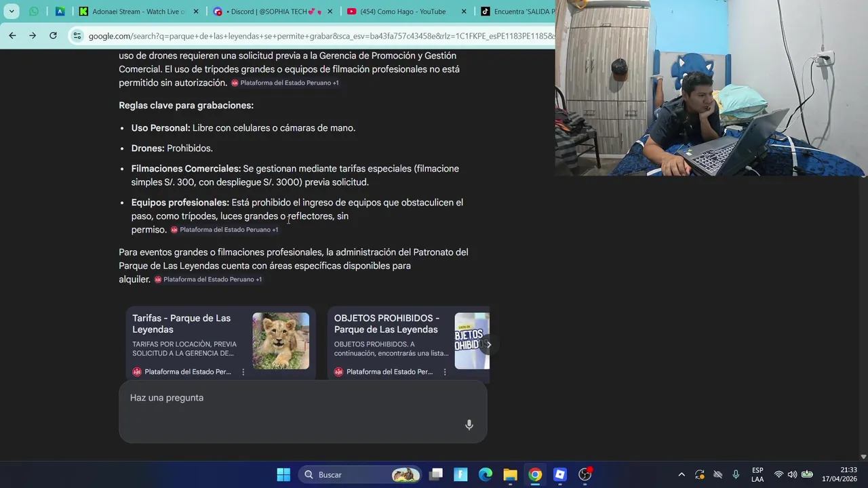
Task: Open source chip after 'sin permiso'
Action: coord(224,230)
